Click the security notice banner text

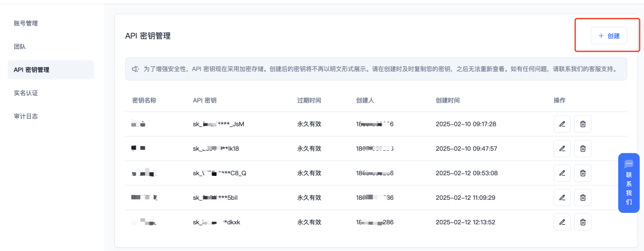pyautogui.click(x=380, y=69)
